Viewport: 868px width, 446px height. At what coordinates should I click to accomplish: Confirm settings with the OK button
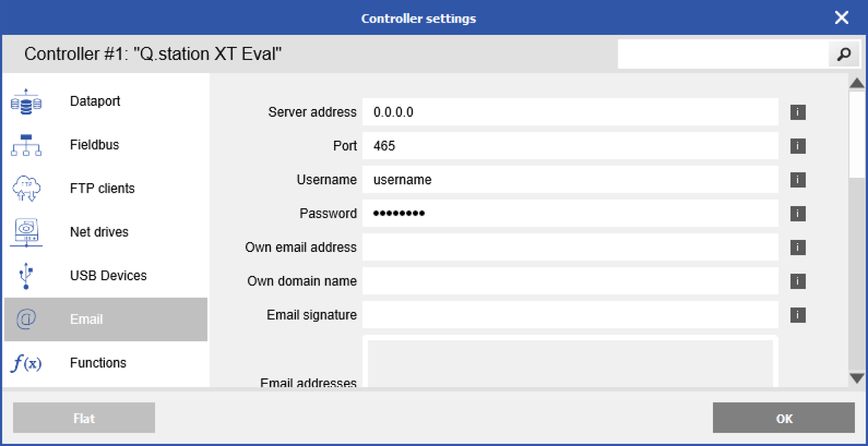tap(783, 417)
